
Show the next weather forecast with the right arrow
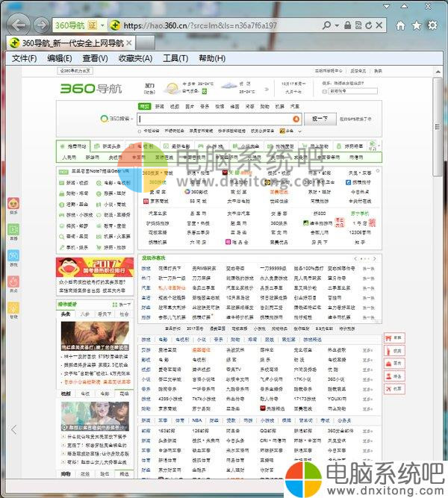point(267,90)
